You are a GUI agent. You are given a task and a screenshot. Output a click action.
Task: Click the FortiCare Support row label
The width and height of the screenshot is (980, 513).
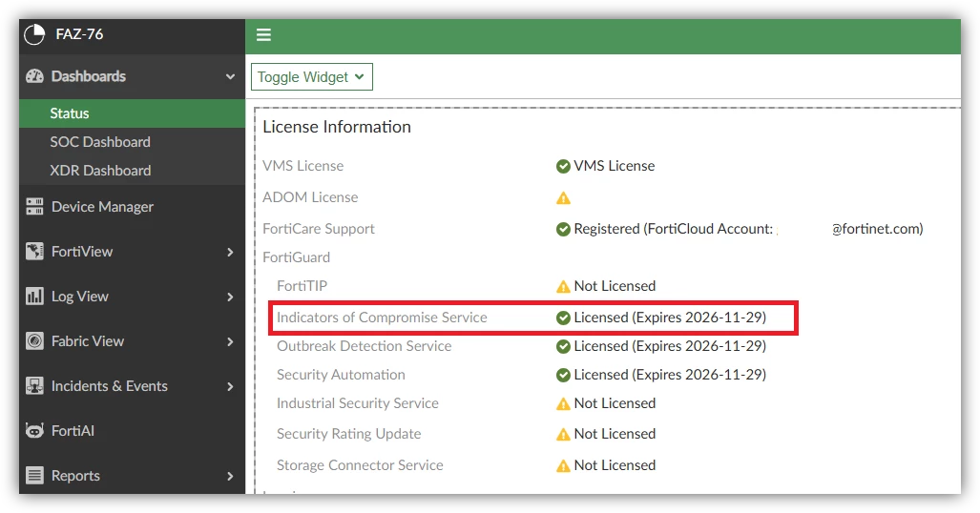tap(319, 229)
